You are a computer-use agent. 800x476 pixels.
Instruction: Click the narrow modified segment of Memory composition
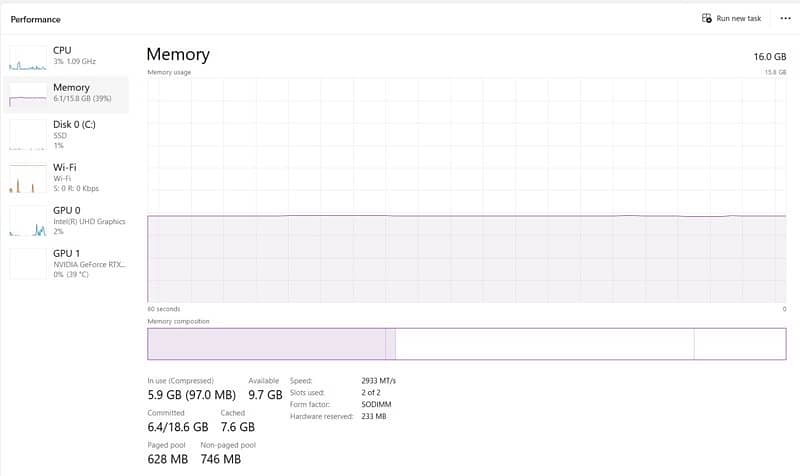click(x=391, y=344)
